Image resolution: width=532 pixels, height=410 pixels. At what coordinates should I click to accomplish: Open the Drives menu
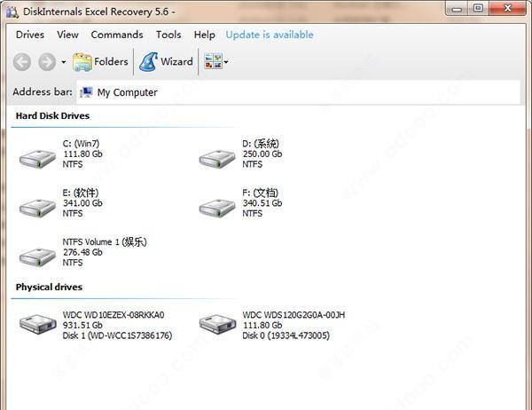coord(30,35)
